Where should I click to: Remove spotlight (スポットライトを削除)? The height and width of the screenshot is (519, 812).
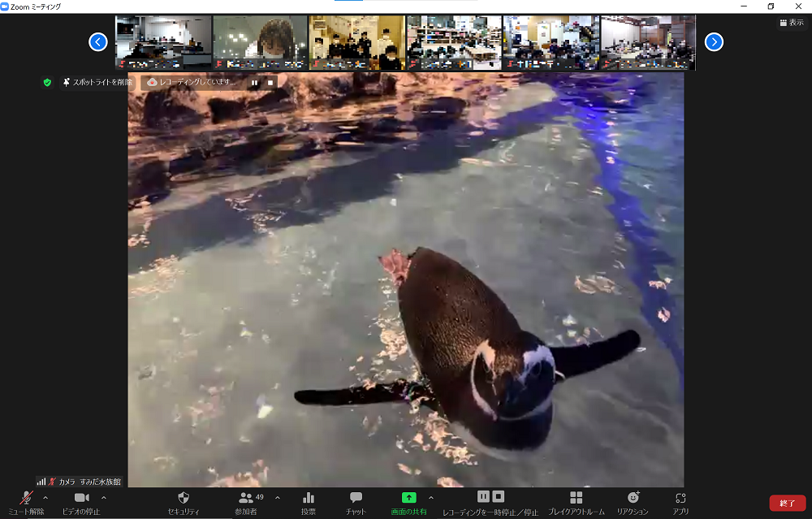97,82
